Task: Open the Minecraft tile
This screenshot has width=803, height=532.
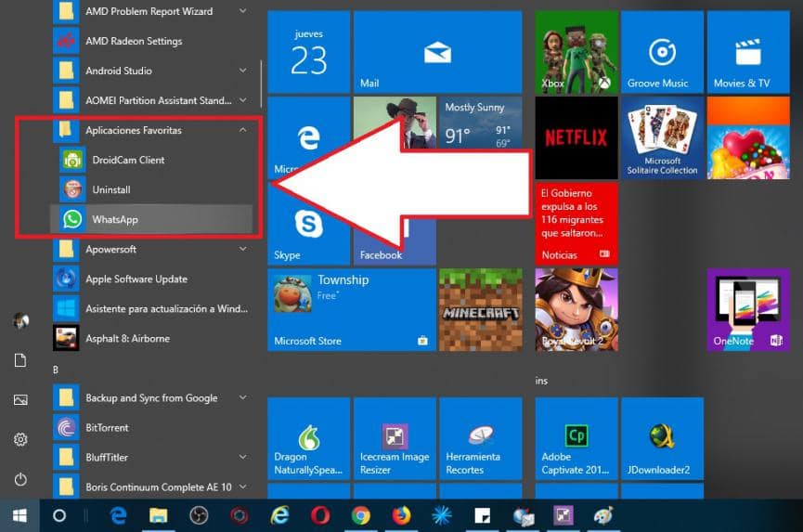Action: (x=481, y=310)
